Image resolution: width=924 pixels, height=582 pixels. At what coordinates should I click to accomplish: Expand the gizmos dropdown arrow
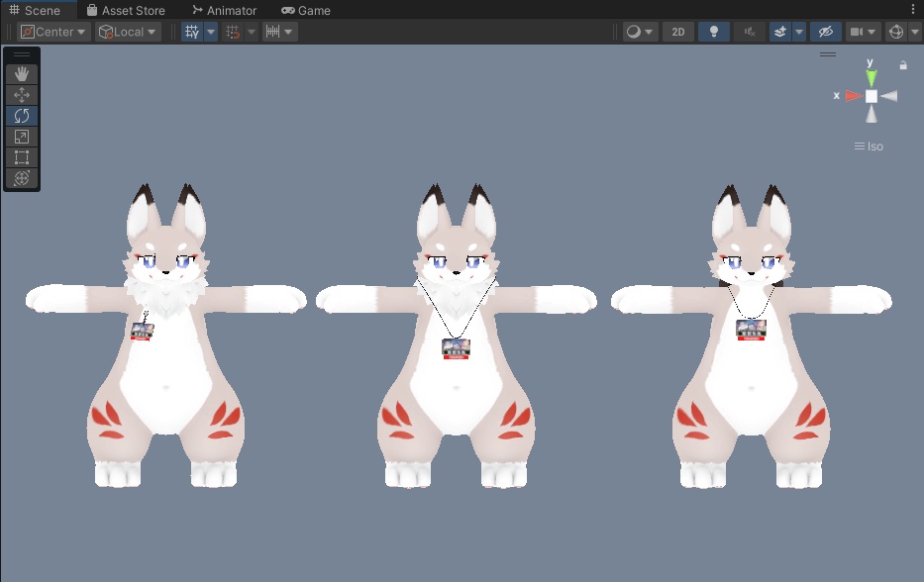coord(914,32)
